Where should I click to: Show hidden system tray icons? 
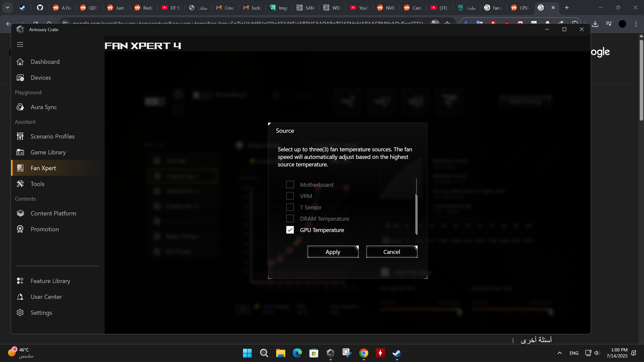pyautogui.click(x=559, y=353)
